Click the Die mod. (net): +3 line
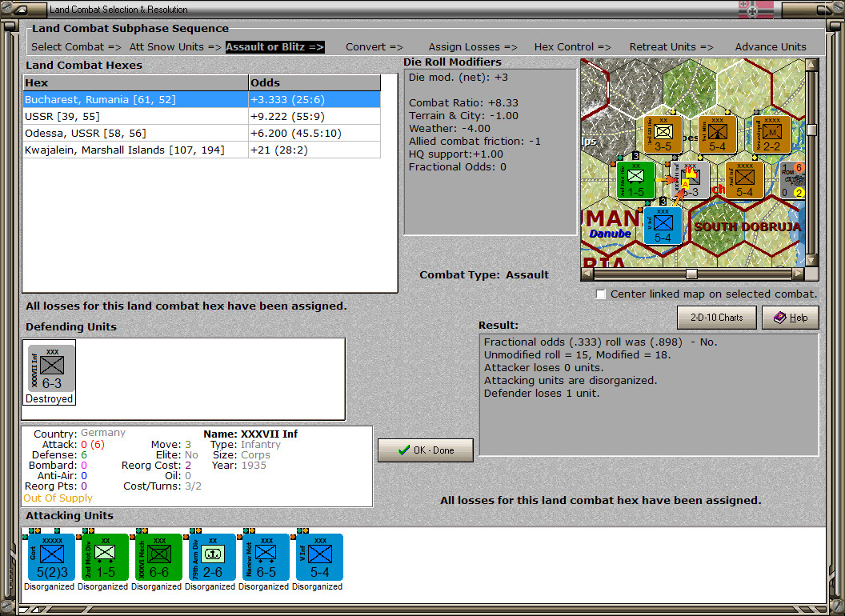 [458, 77]
